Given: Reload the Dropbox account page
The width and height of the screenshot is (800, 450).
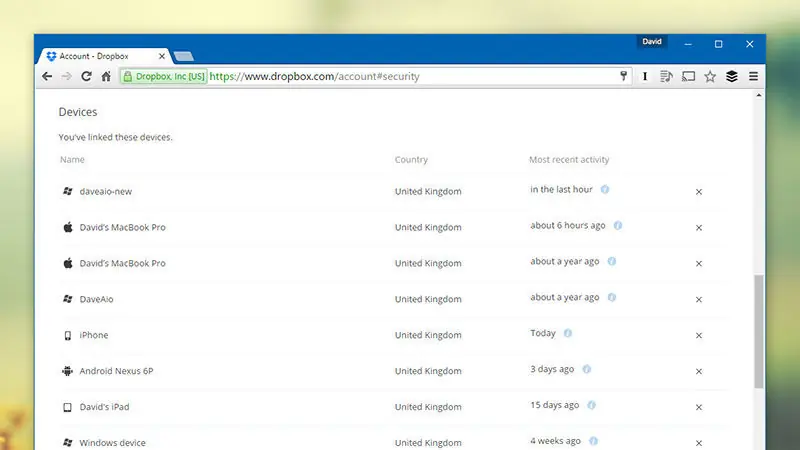Looking at the screenshot, I should (86, 77).
